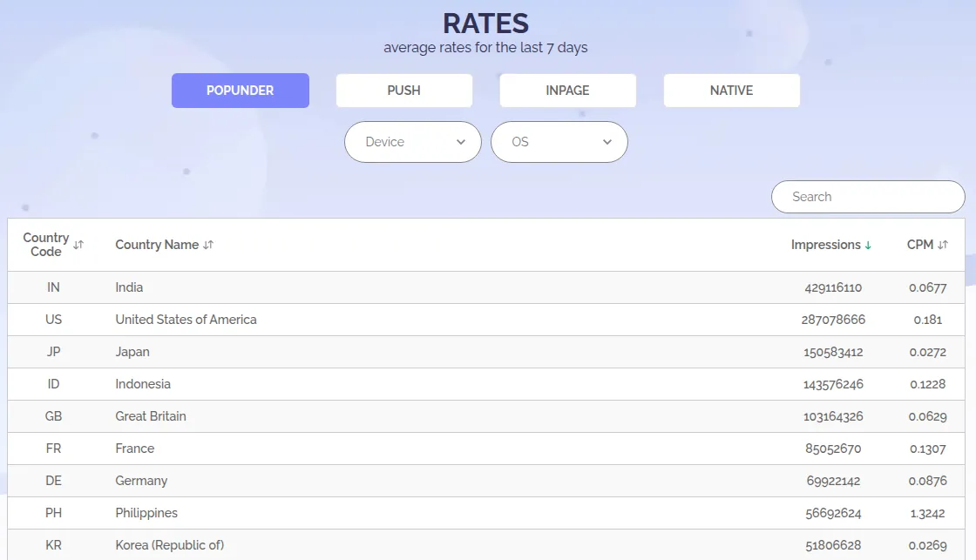Switch to the PUSH tab
Screen dimensions: 976x560
point(404,91)
